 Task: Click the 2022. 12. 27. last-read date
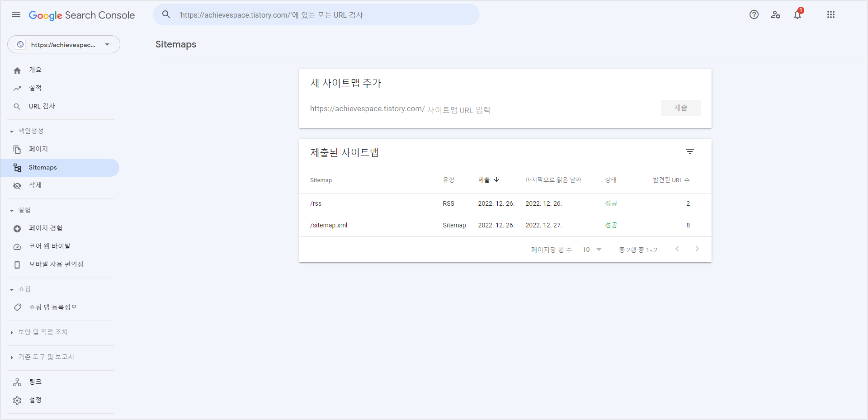543,225
